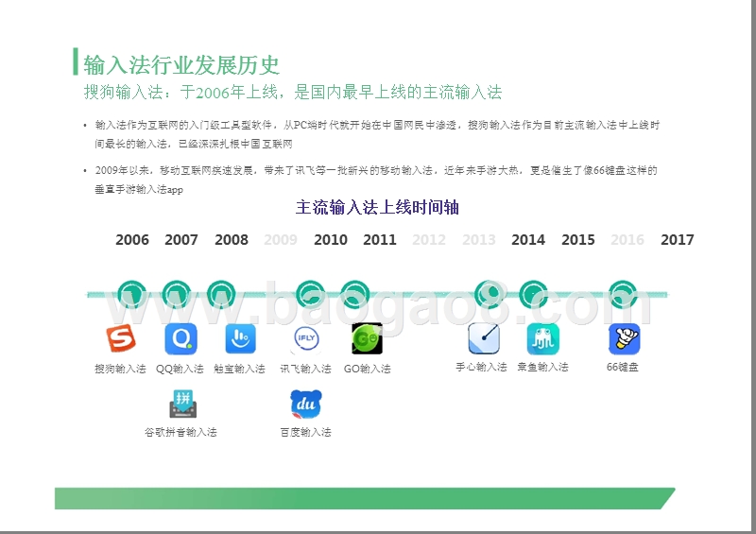
Task: Select the TouchPal (触宝) input icon
Action: (x=240, y=338)
